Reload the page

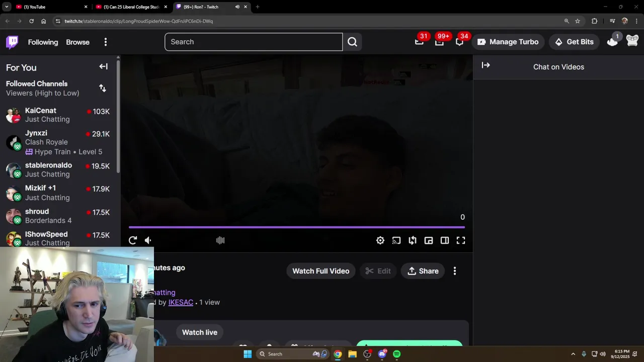tap(31, 21)
